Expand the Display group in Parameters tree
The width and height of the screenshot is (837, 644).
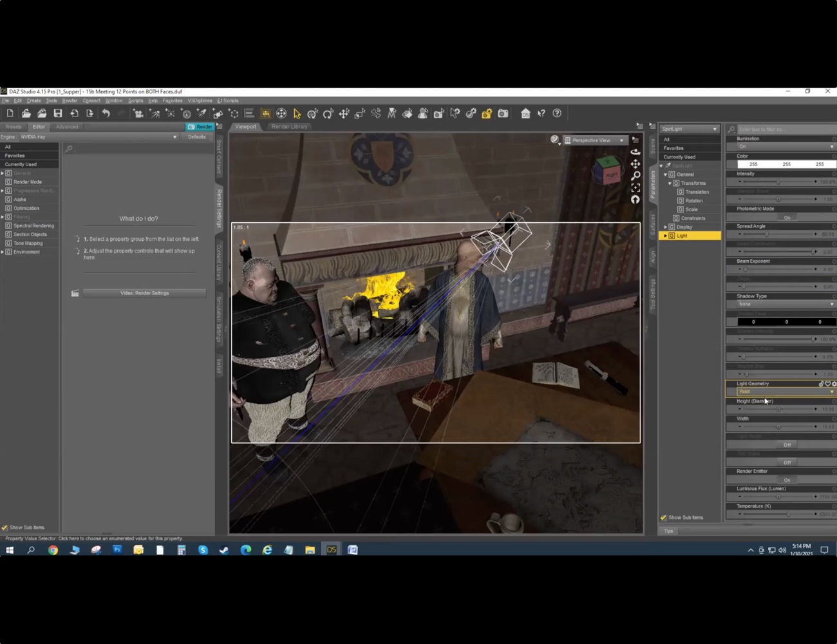(666, 227)
